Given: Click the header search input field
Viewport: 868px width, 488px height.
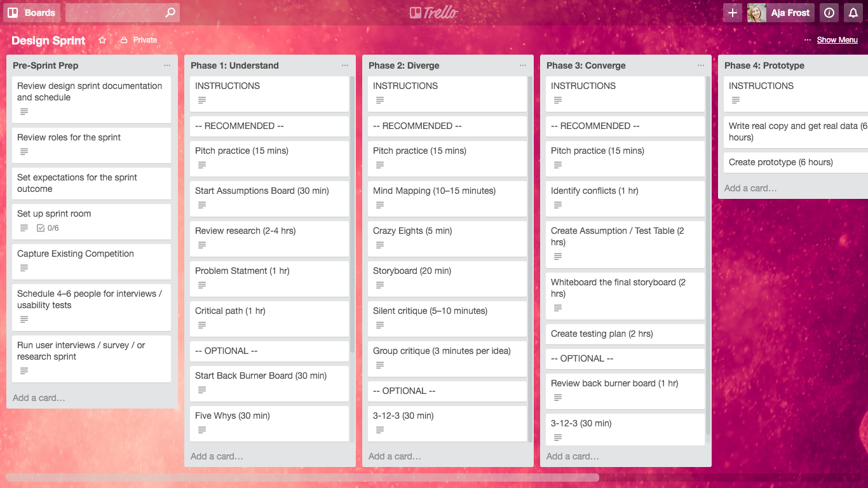Looking at the screenshot, I should (x=114, y=13).
